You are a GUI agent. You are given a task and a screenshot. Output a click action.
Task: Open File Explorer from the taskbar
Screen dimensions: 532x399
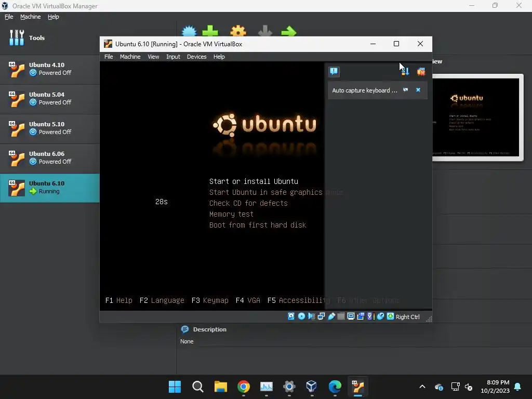pos(220,387)
